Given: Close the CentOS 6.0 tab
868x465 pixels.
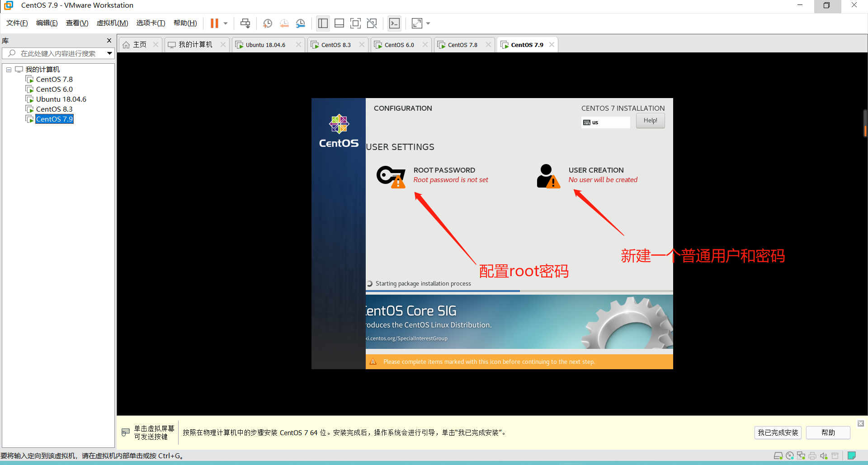Looking at the screenshot, I should (x=425, y=45).
